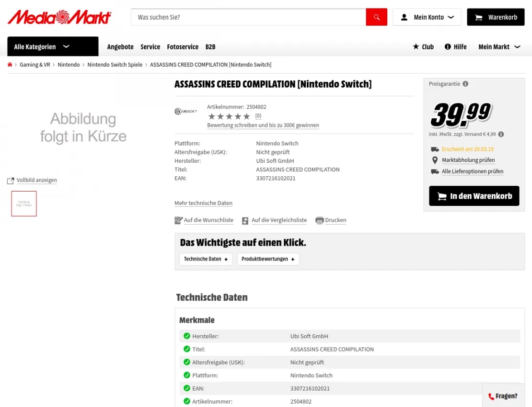
Task: Expand the Alle Kategorien menu
Action: tap(53, 46)
